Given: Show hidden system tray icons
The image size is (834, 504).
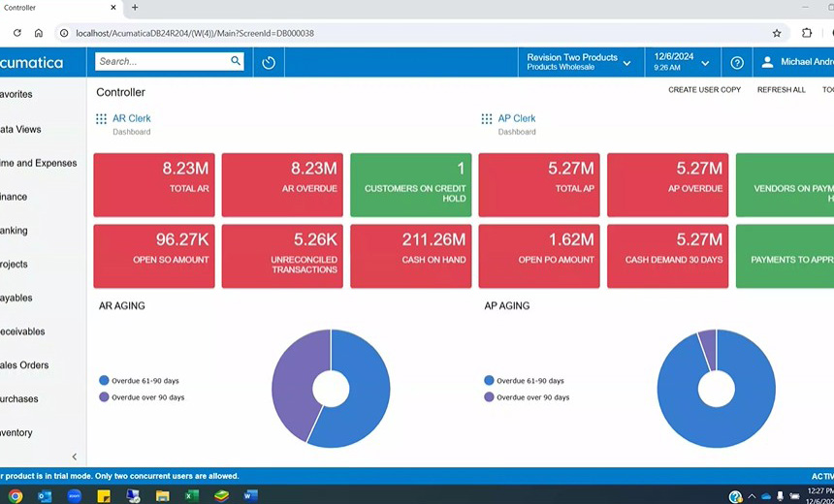Looking at the screenshot, I should 752,496.
